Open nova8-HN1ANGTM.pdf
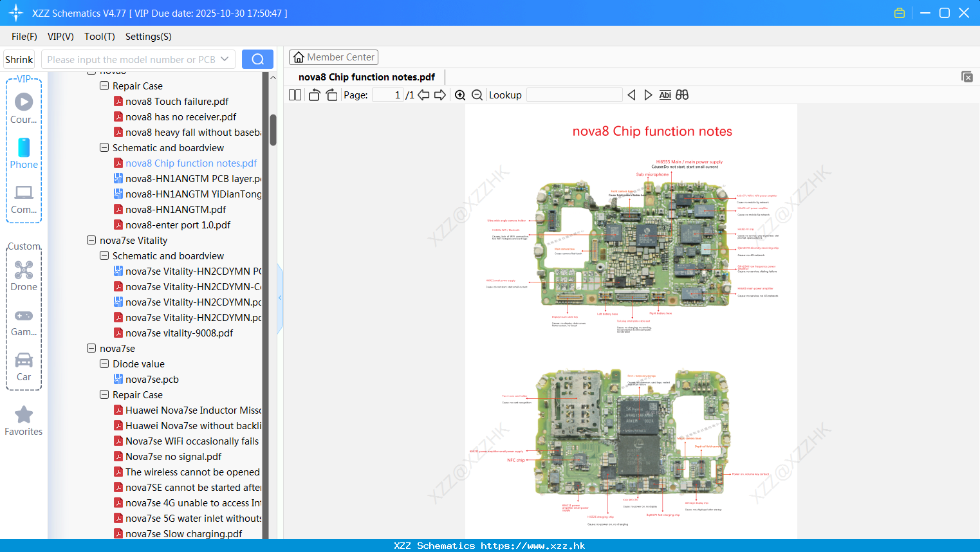980x552 pixels. point(176,209)
